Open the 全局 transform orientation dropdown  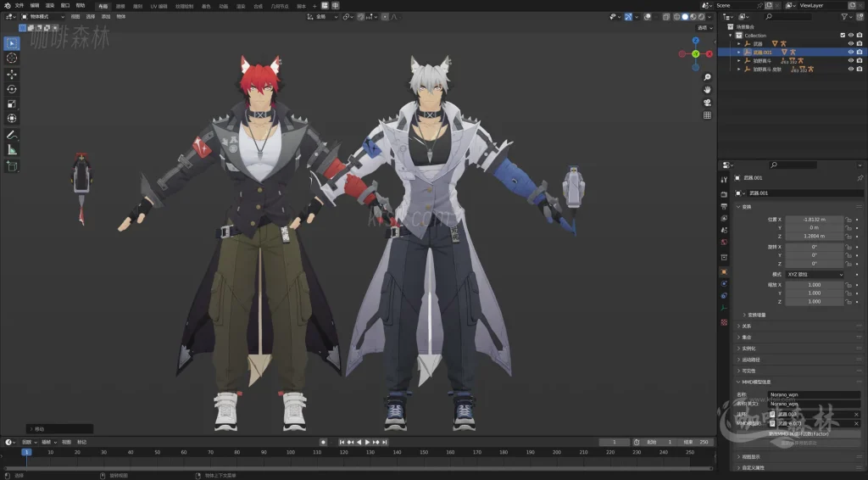[322, 17]
